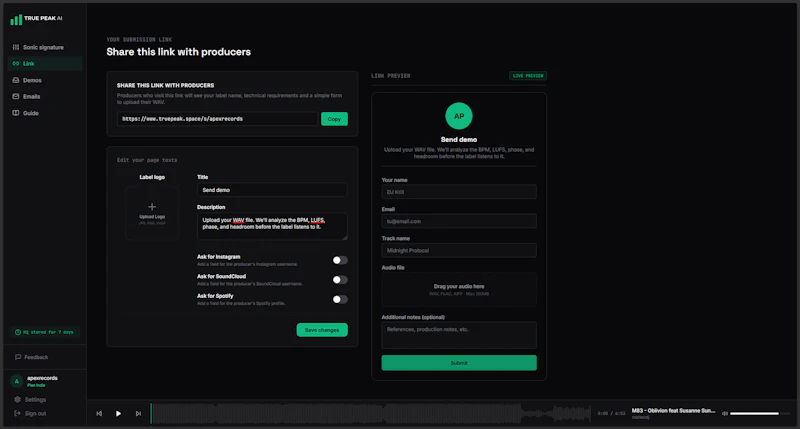
Task: Skip to next track
Action: (138, 414)
